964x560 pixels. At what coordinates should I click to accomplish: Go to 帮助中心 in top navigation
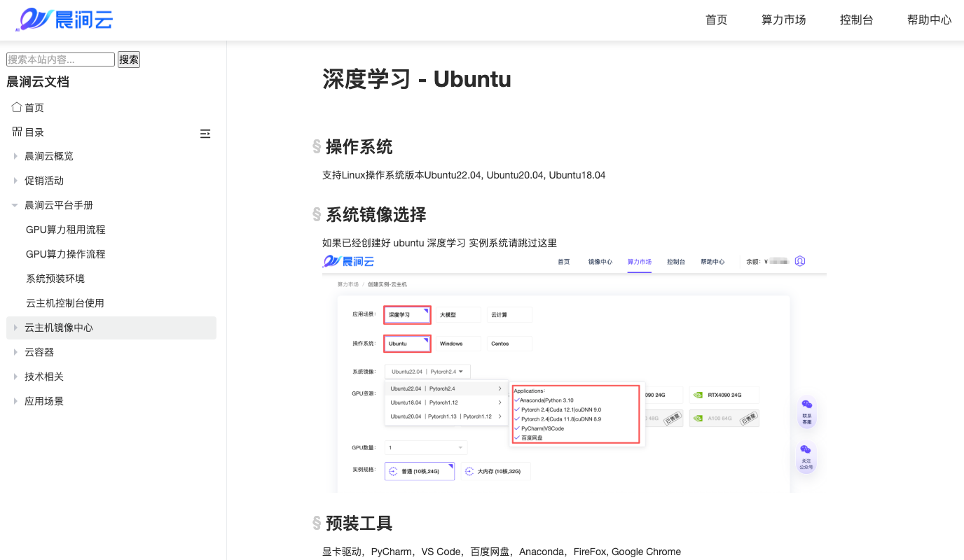(929, 20)
